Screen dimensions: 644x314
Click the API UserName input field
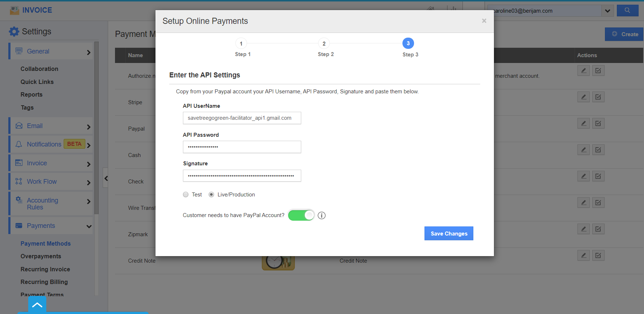click(x=242, y=118)
